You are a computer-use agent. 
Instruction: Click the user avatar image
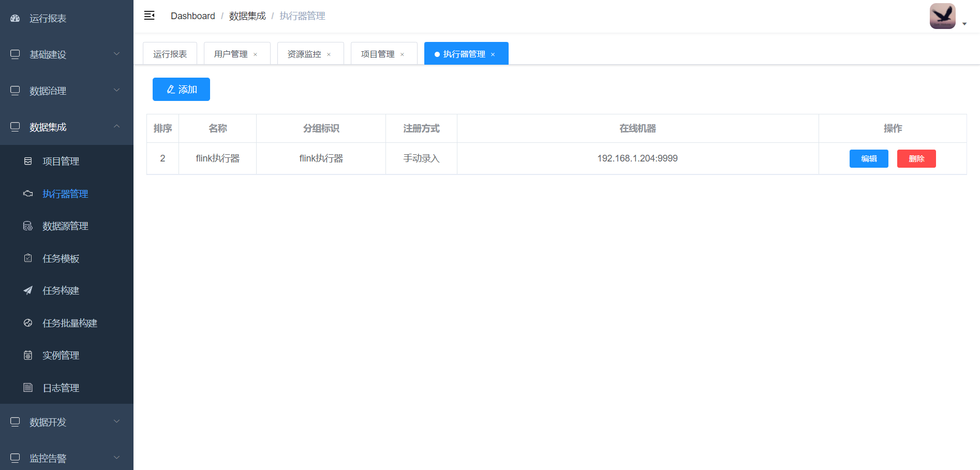[942, 16]
